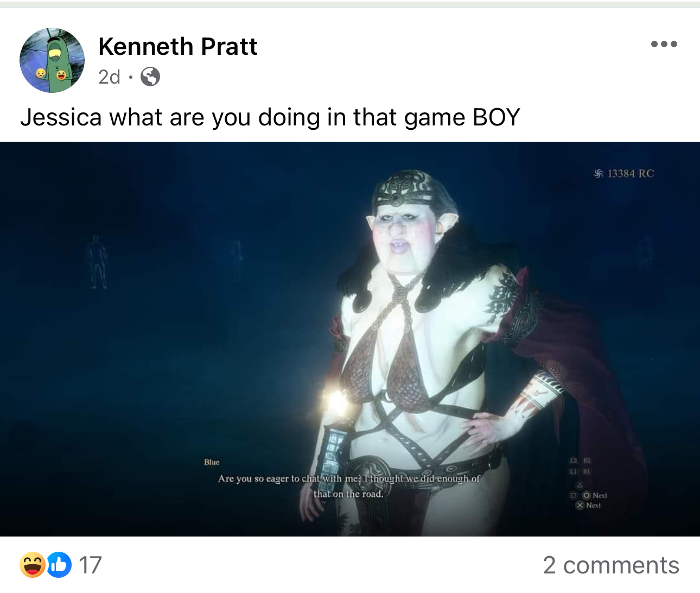
Task: Open the game screenshot image full view
Action: 350,339
